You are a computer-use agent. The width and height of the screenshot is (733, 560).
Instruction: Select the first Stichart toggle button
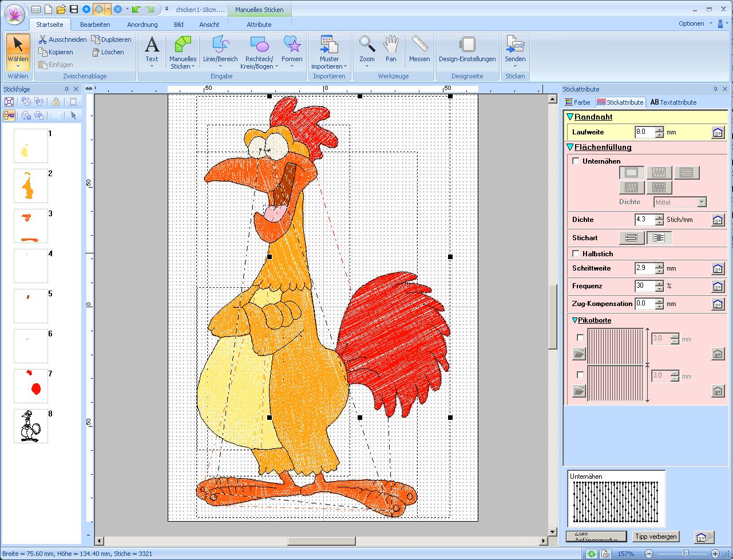632,238
